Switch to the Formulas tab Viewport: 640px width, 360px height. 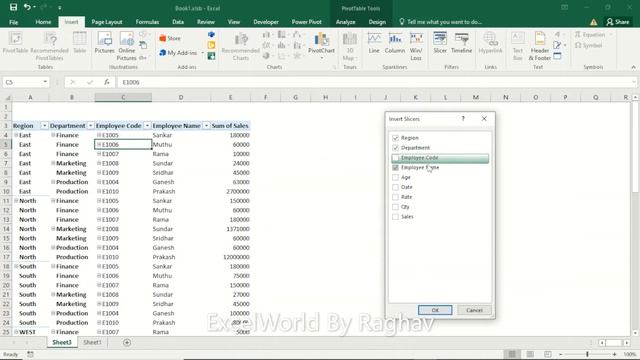pyautogui.click(x=147, y=22)
